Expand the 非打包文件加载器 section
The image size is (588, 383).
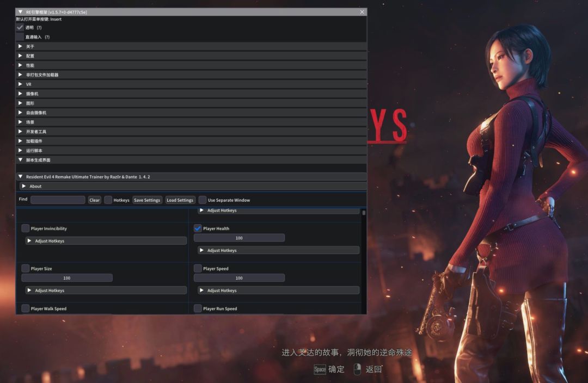(191, 75)
